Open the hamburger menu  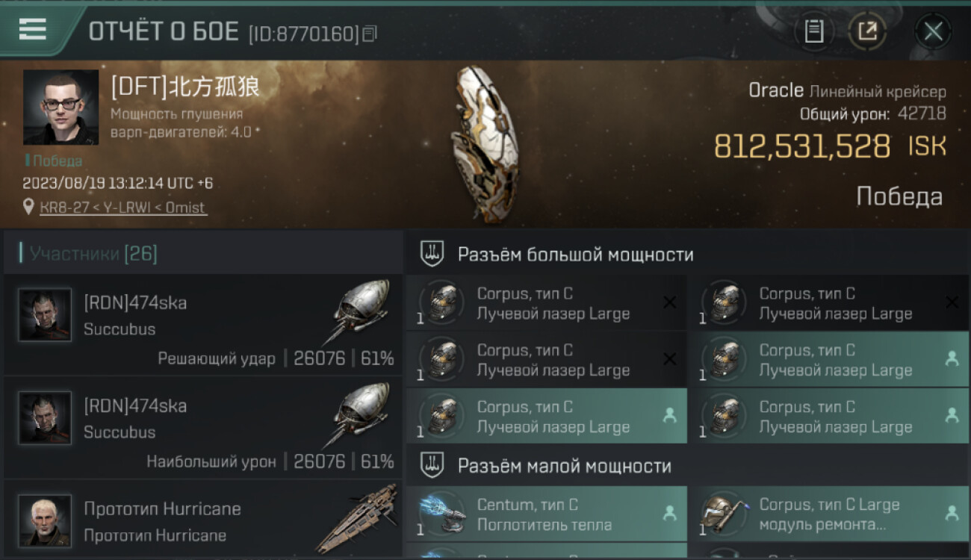click(x=32, y=30)
